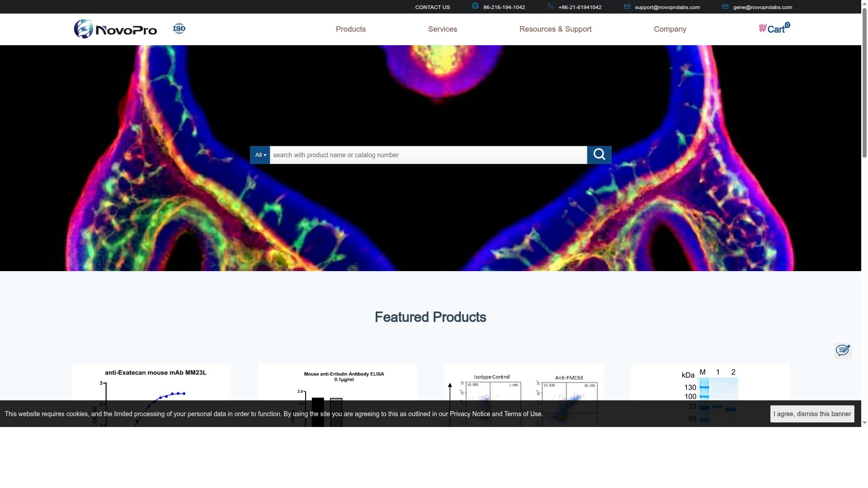
Task: Click gene@novoprolabs.com email link
Action: point(763,7)
